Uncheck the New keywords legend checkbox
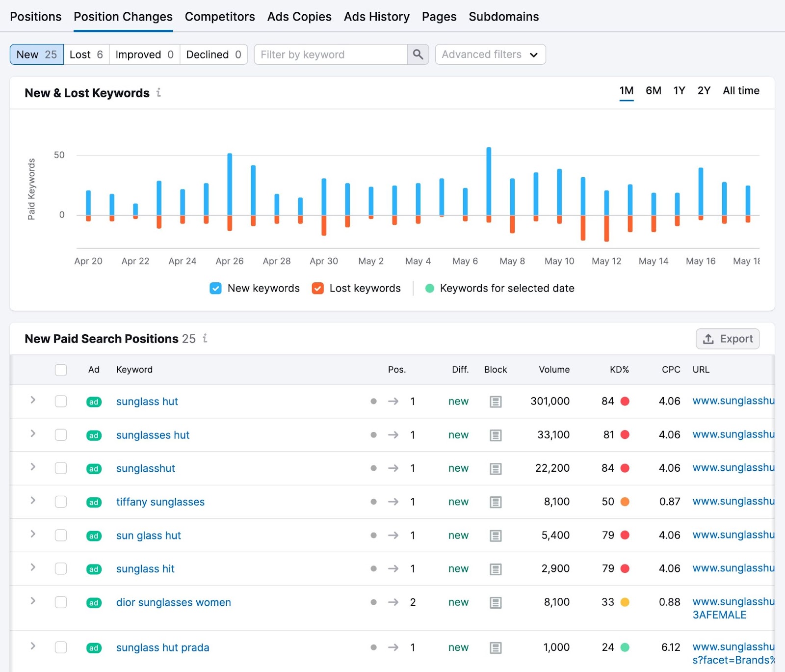The height and width of the screenshot is (672, 785). click(215, 288)
